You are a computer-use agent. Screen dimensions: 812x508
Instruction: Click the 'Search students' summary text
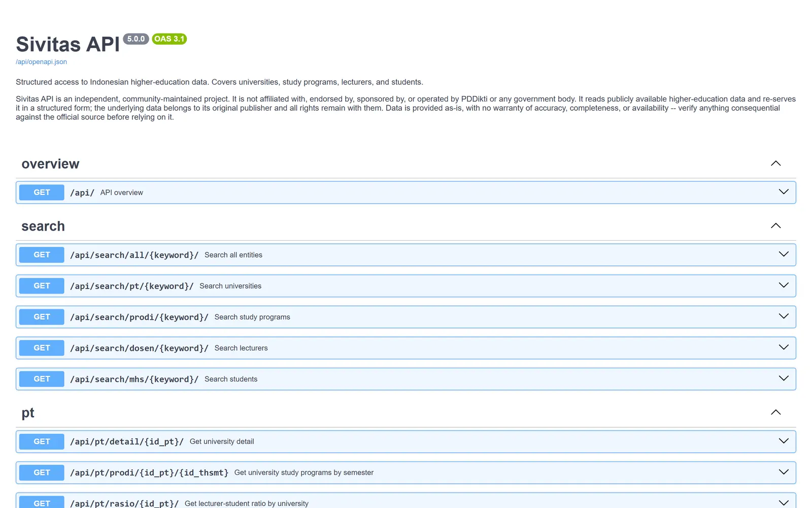231,379
